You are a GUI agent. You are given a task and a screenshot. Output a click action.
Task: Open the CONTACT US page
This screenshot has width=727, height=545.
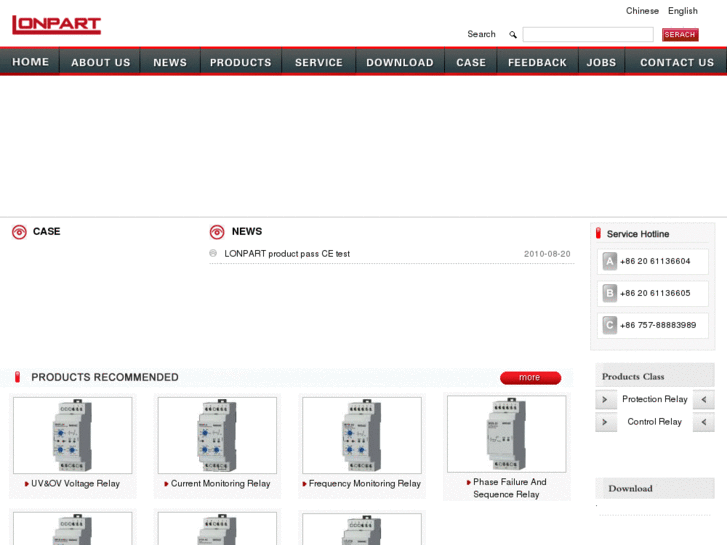677,62
